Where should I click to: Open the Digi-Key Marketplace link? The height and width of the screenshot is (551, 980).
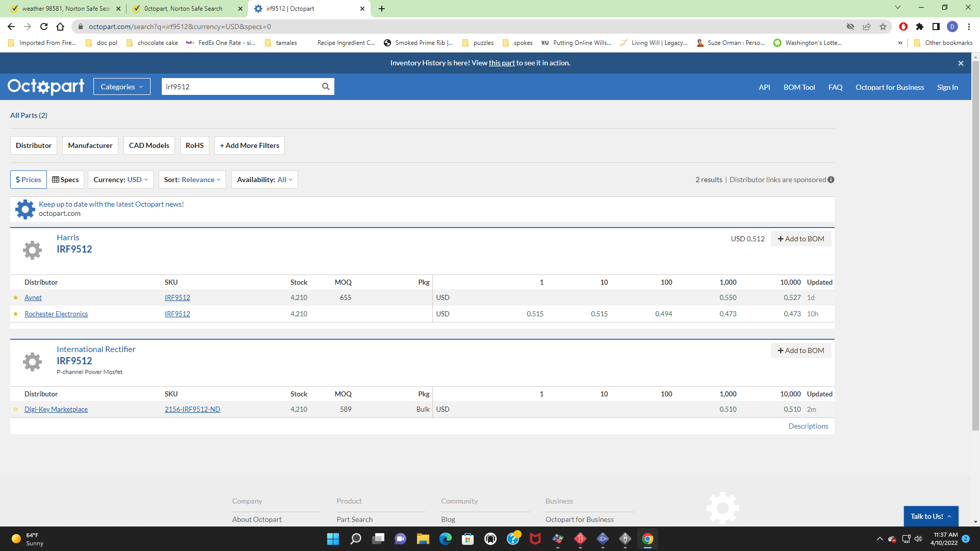pos(56,409)
